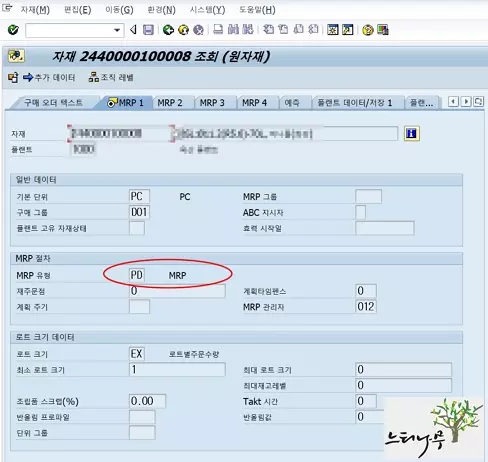Click the 최소 로트 크기 field
The width and height of the screenshot is (488, 462).
pos(177,369)
